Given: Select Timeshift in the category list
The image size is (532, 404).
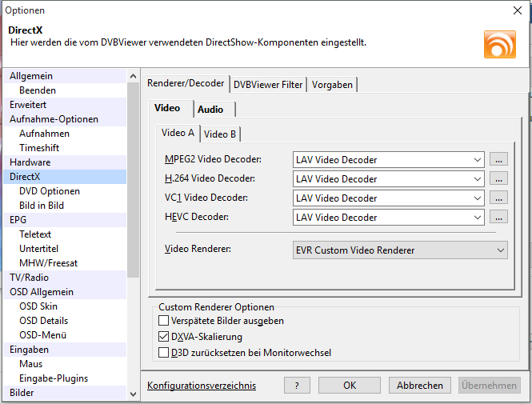Looking at the screenshot, I should 39,148.
